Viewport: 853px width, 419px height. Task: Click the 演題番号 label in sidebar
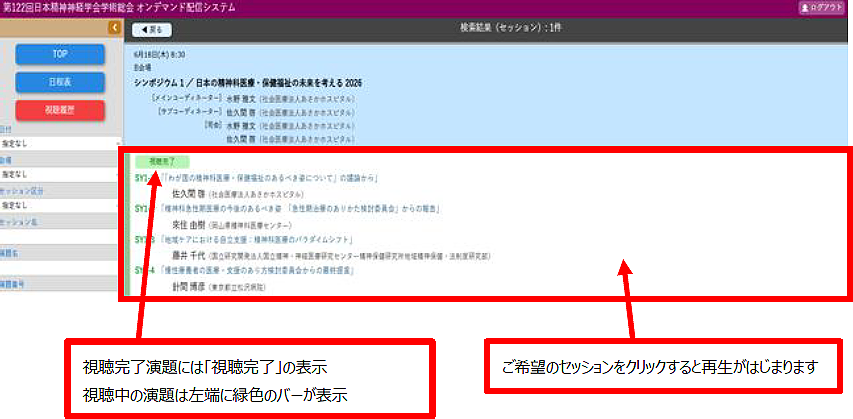pos(11,284)
